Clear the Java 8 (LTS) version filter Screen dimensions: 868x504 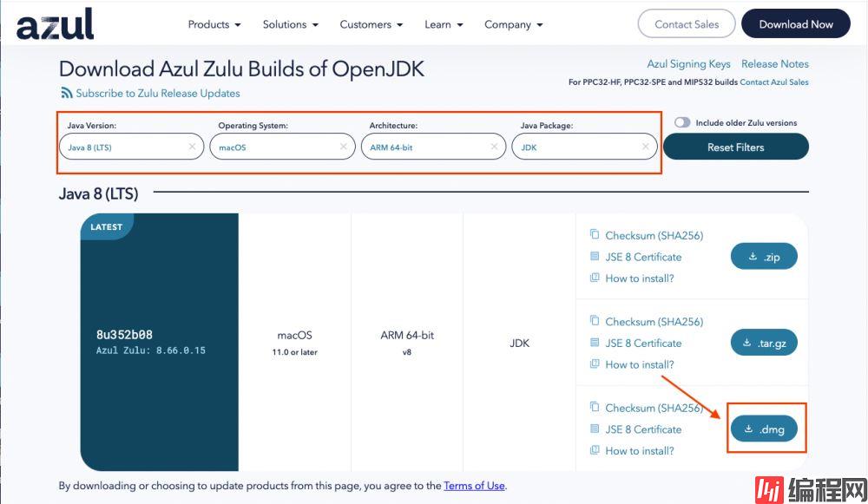(x=192, y=147)
